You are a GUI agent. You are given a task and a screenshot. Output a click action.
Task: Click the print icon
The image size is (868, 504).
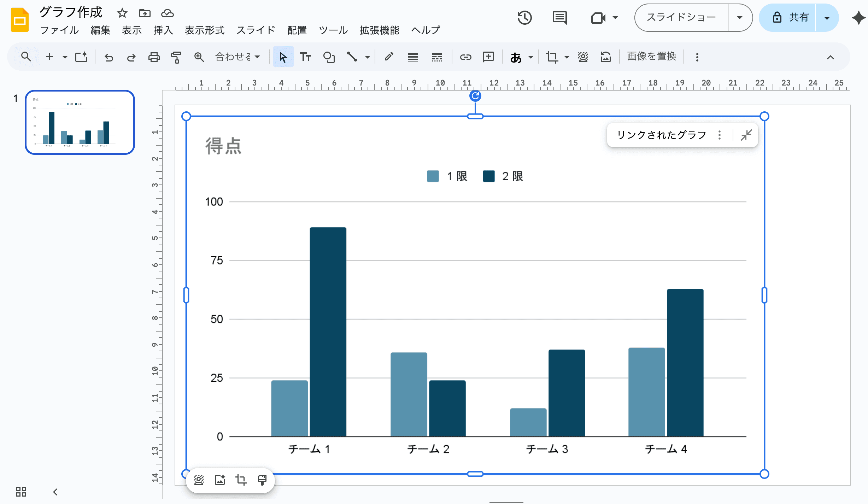[154, 57]
